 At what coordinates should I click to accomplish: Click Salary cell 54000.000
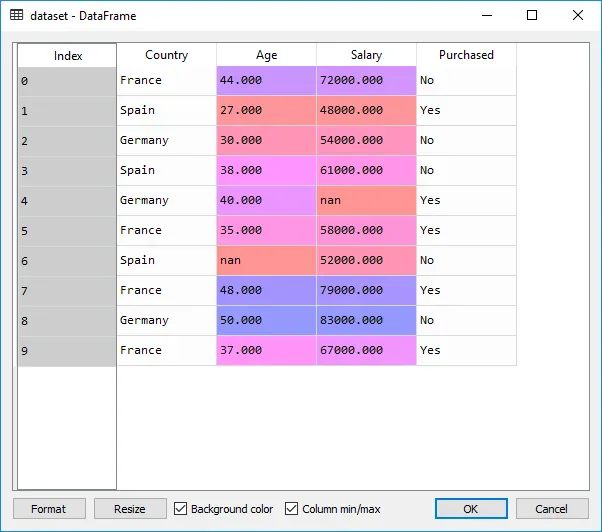point(366,140)
